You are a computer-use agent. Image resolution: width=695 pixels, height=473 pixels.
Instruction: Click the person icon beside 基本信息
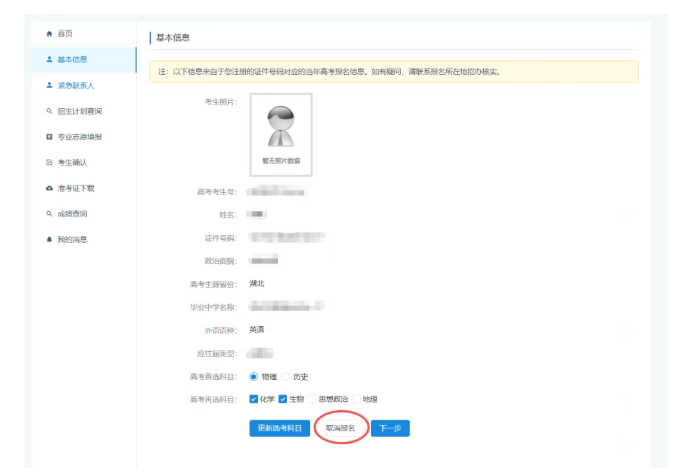tap(49, 60)
